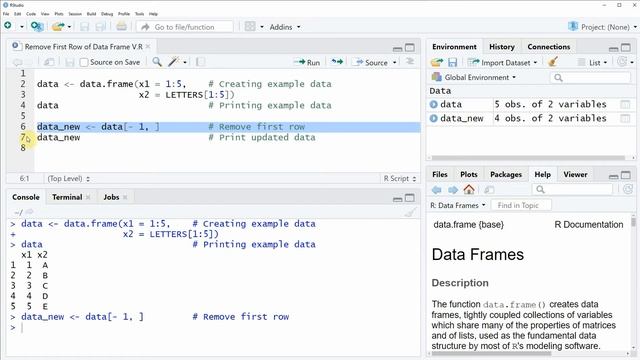Open the (Top Level) scope selector
The image size is (640, 360).
coord(68,178)
